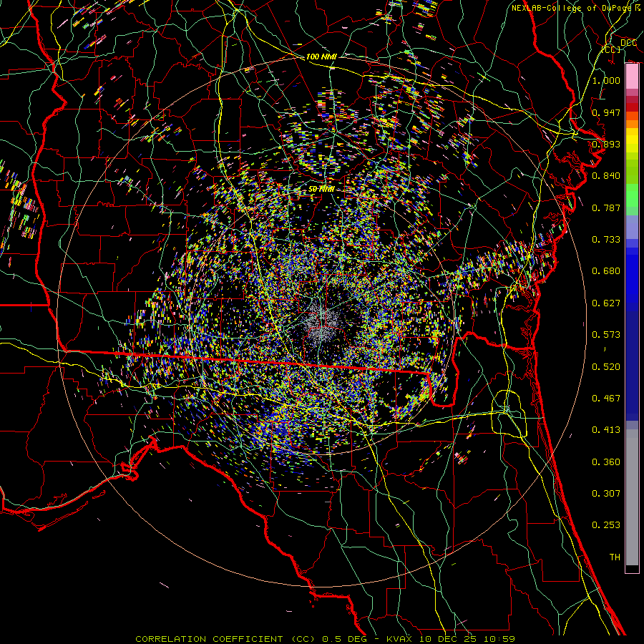Screen dimensions: 644x644
Task: Pick the gray bottom segment of color bar
Action: 632,497
